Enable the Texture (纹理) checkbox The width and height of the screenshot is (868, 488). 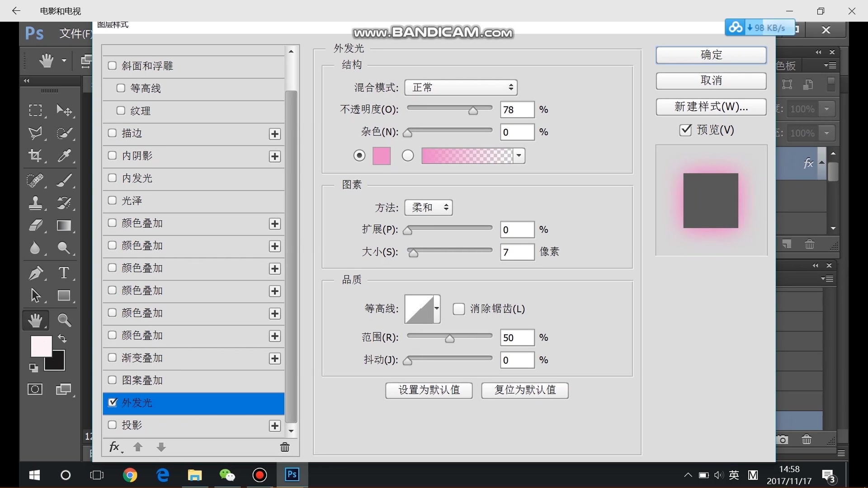pyautogui.click(x=121, y=110)
